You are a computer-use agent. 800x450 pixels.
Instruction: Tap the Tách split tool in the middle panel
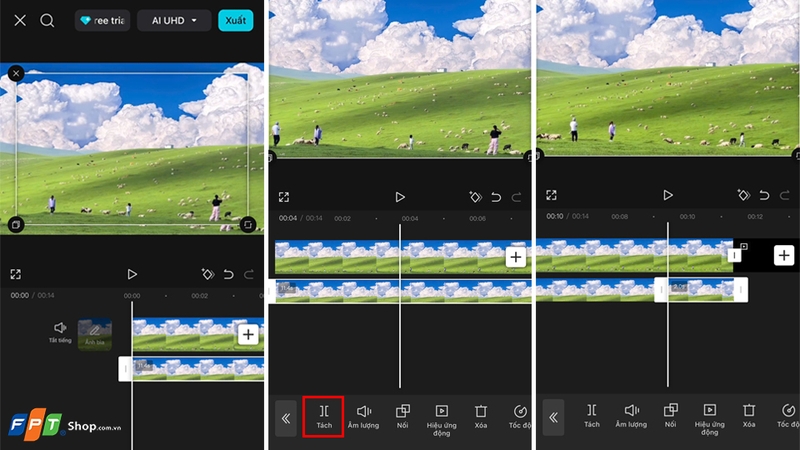click(323, 417)
